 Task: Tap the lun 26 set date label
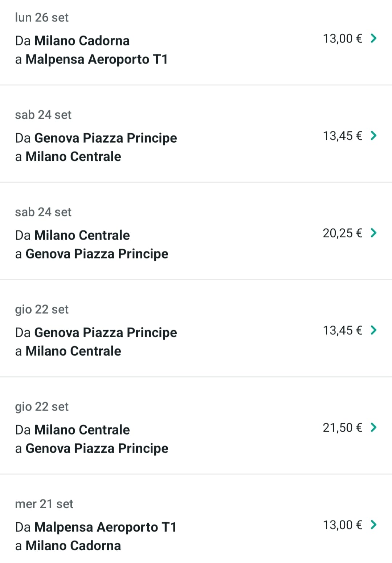tap(42, 17)
